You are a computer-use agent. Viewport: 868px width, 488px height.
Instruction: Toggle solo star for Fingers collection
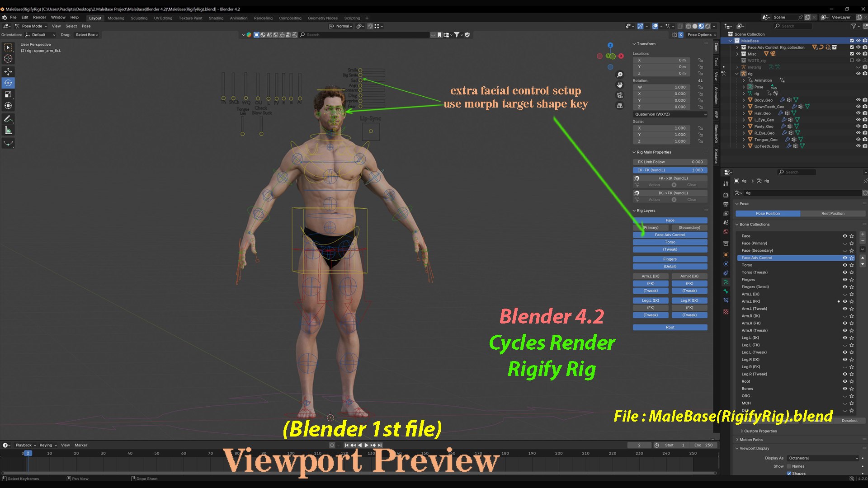[x=852, y=280]
